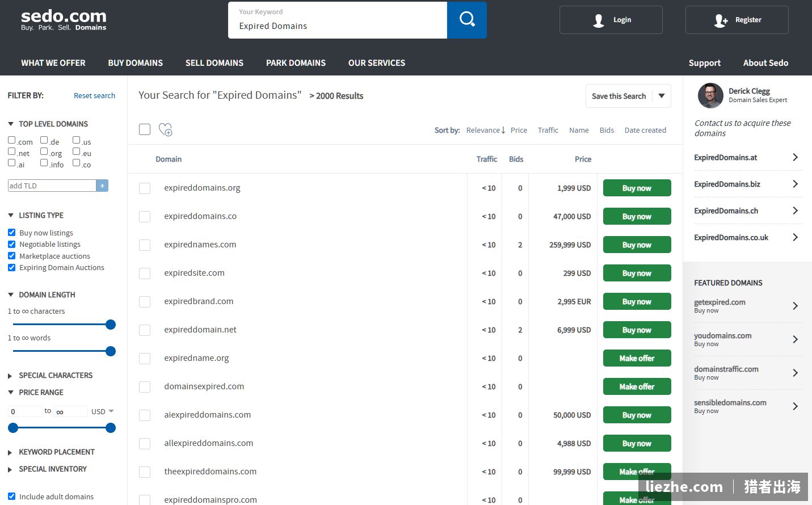Viewport: 812px width, 505px height.
Task: Sort results by Date created
Action: (x=645, y=130)
